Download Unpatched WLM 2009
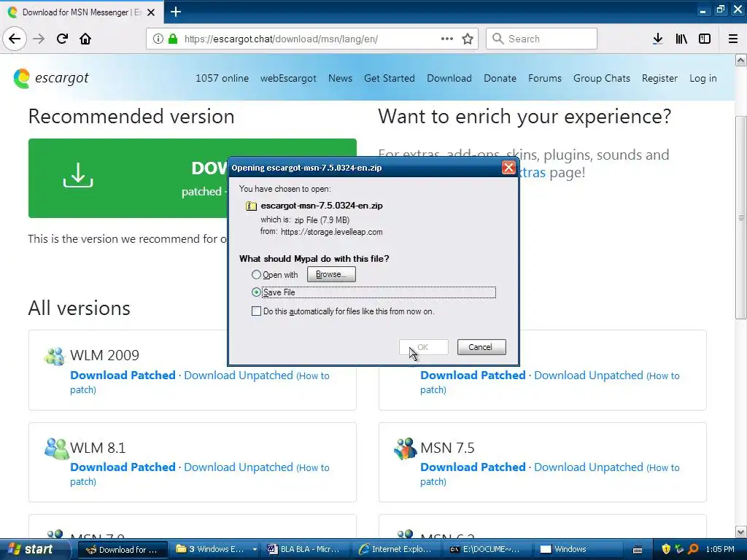 (x=239, y=376)
